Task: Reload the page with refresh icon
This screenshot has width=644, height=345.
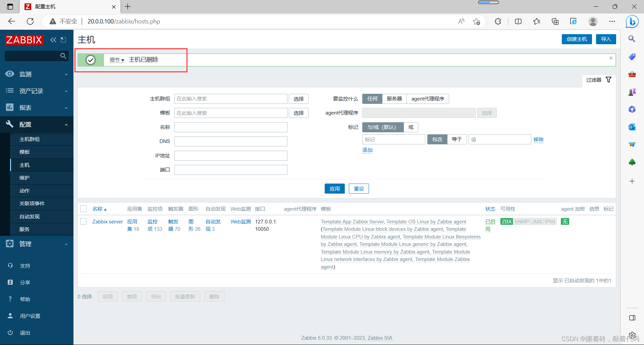Action: pos(30,21)
